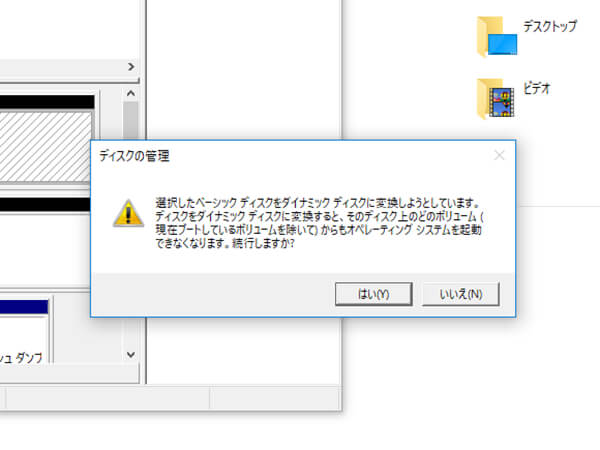Click the black disk header bar at top

47,102
